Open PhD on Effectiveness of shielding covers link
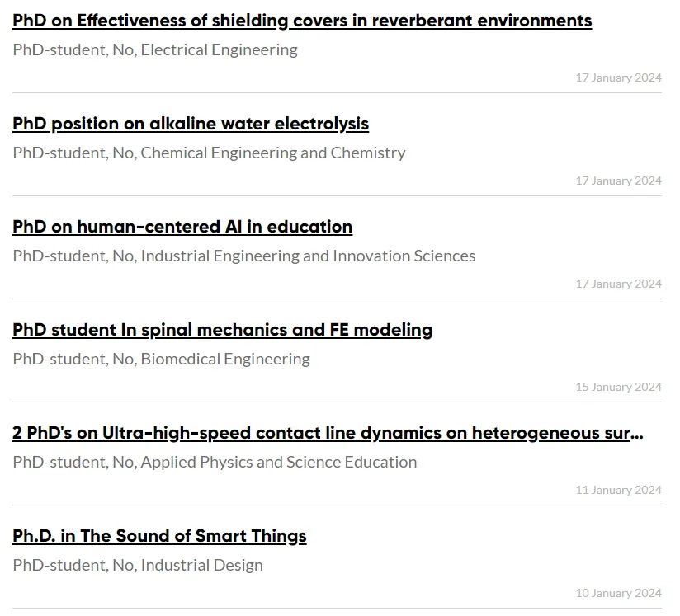This screenshot has height=616, width=680. tap(302, 21)
